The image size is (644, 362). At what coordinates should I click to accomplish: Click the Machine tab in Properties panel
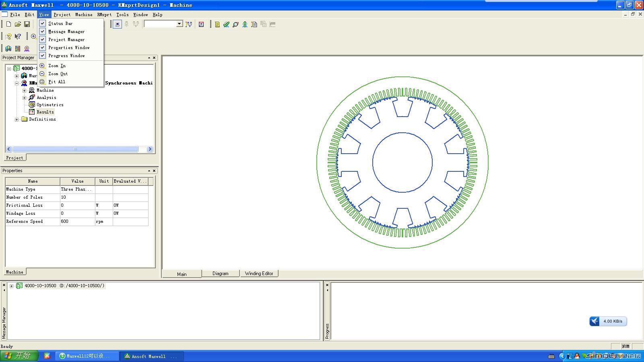pyautogui.click(x=14, y=272)
